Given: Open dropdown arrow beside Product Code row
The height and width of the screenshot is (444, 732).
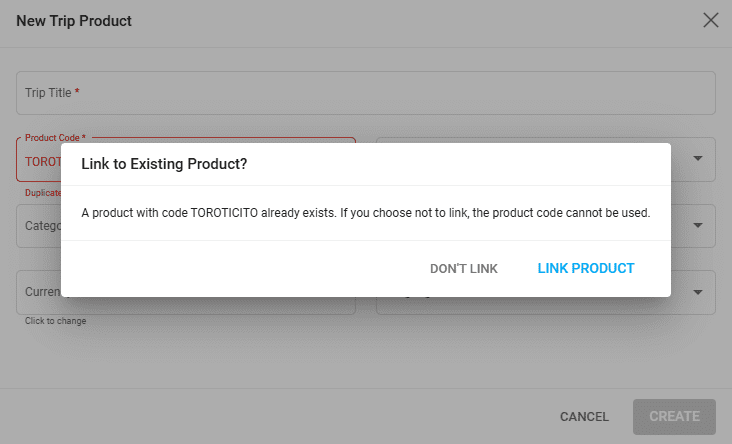Looking at the screenshot, I should tap(698, 158).
